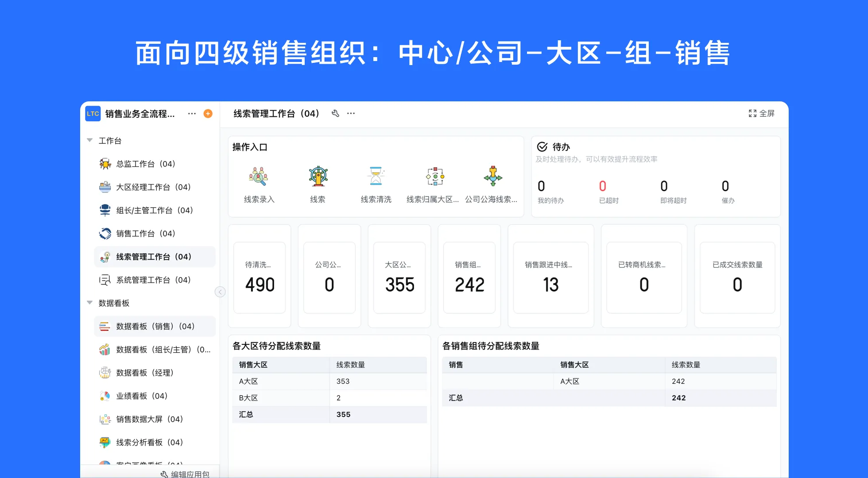The image size is (868, 478).
Task: Open the ellipsis menu next to workbench title
Action: (350, 113)
